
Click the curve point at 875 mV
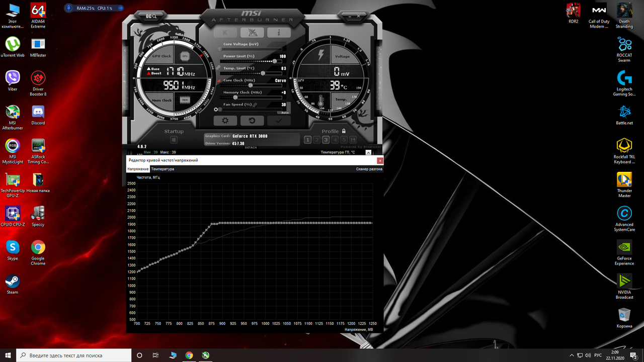point(212,223)
